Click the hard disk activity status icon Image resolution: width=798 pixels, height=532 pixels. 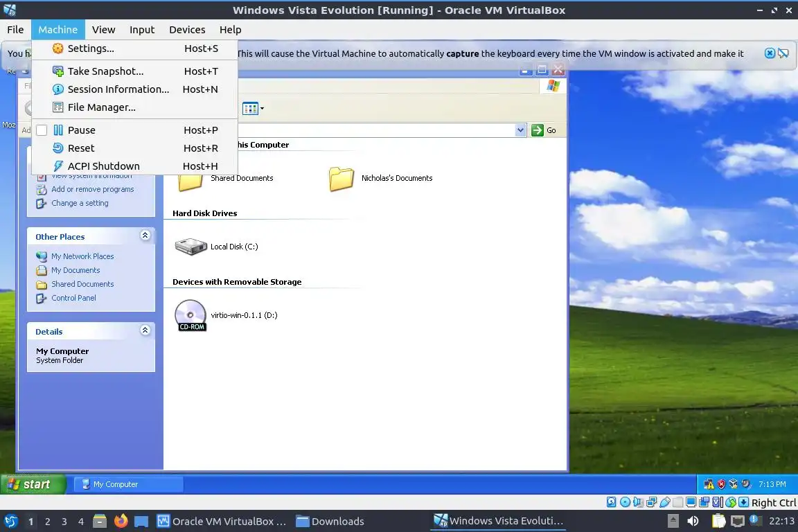coord(611,502)
